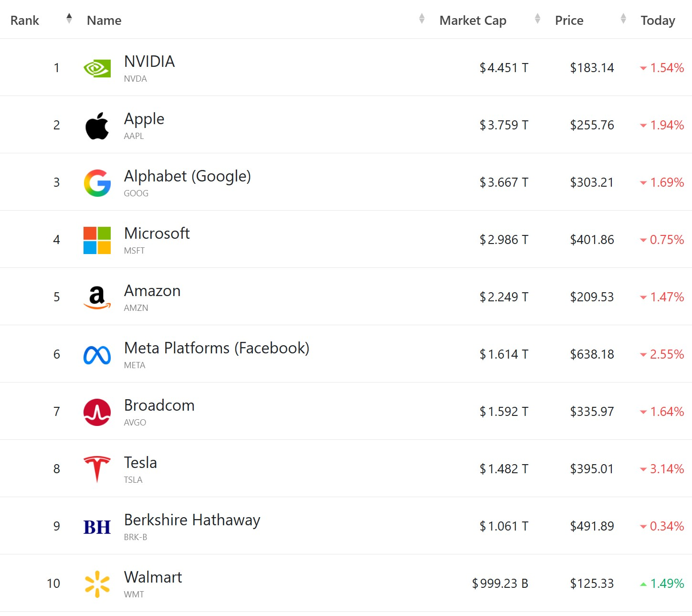Click the Apple logo icon
692x616 pixels.
tap(97, 126)
